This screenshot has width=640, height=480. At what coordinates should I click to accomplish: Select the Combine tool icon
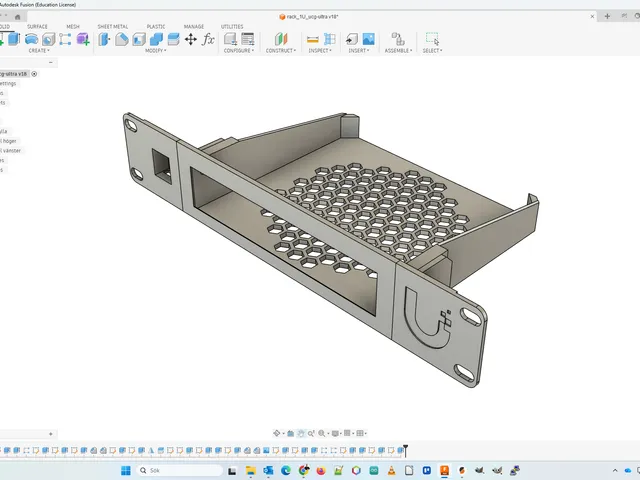click(x=156, y=39)
